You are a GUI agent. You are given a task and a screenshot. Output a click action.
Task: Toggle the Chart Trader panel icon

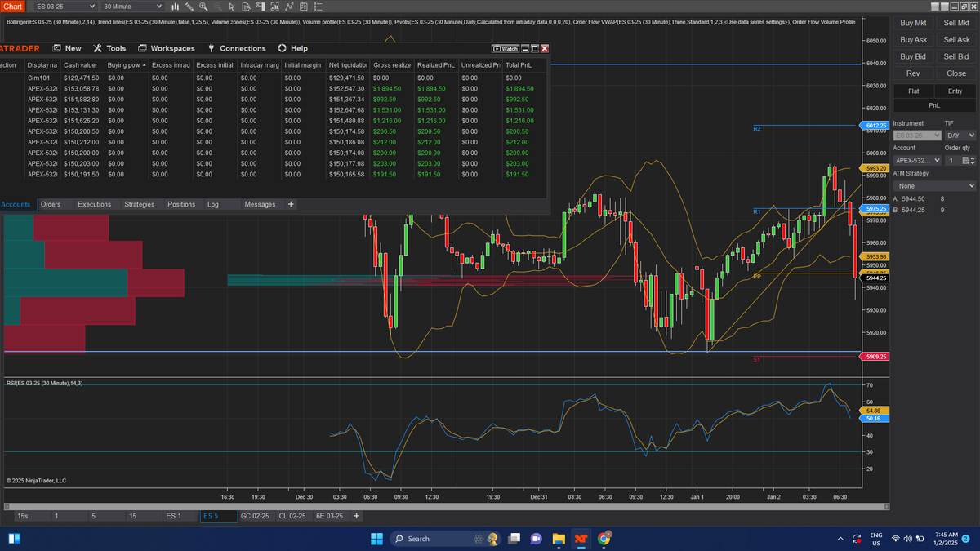point(261,7)
